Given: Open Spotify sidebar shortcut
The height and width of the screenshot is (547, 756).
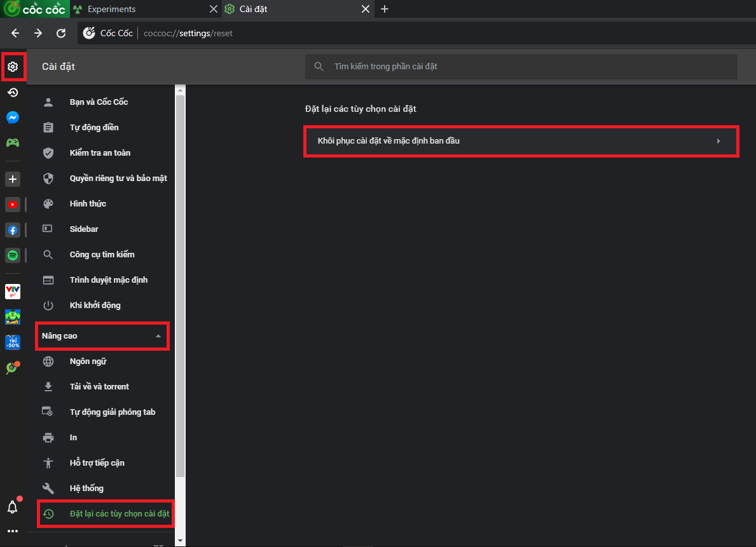Looking at the screenshot, I should click(13, 255).
